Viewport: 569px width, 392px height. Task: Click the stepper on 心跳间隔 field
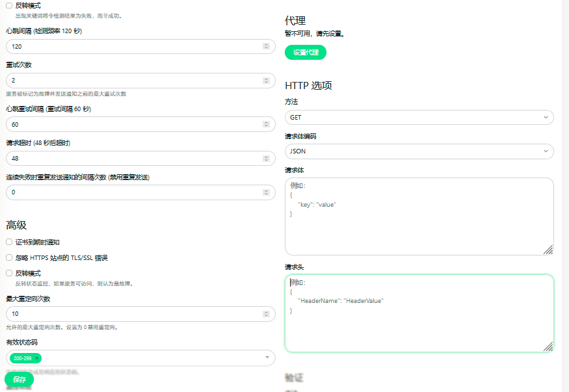266,46
